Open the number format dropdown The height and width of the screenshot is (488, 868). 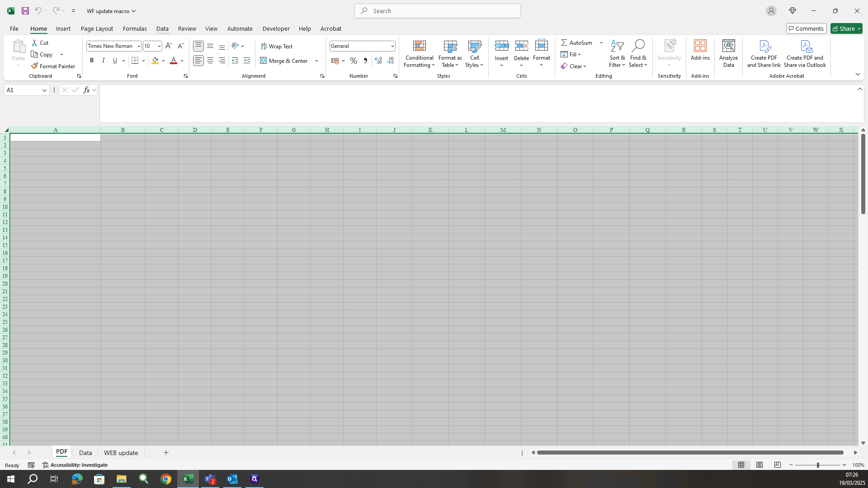pos(392,46)
